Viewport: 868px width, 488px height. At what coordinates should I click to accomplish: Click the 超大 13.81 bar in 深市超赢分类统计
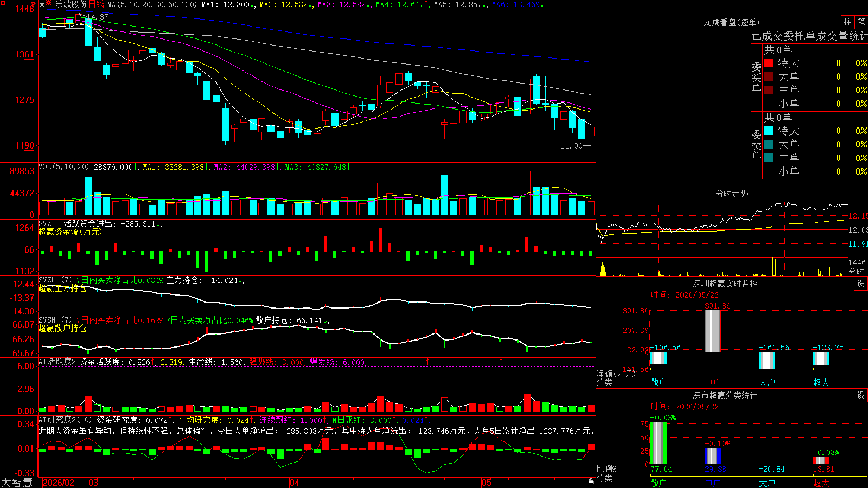(821, 460)
